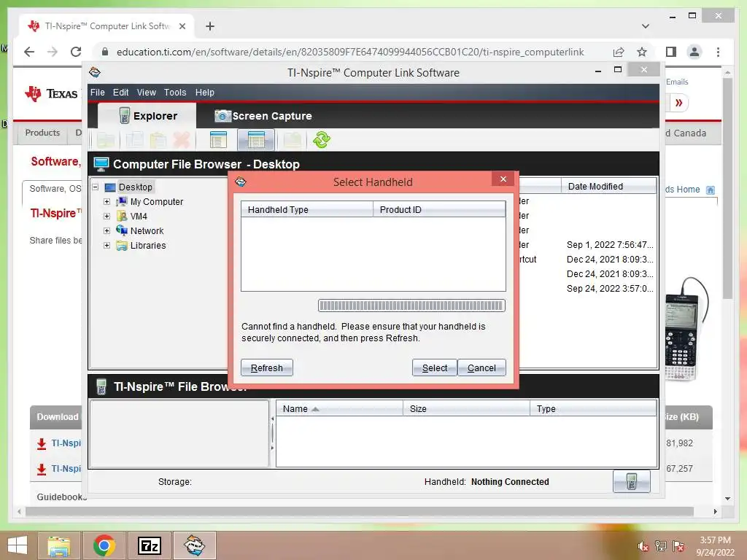
Task: Open a new Chrome tab
Action: tap(210, 26)
